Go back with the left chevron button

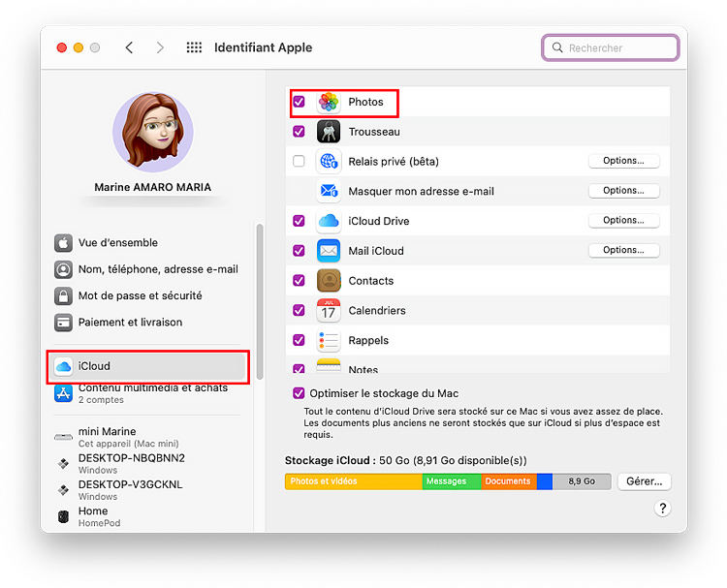tap(130, 47)
